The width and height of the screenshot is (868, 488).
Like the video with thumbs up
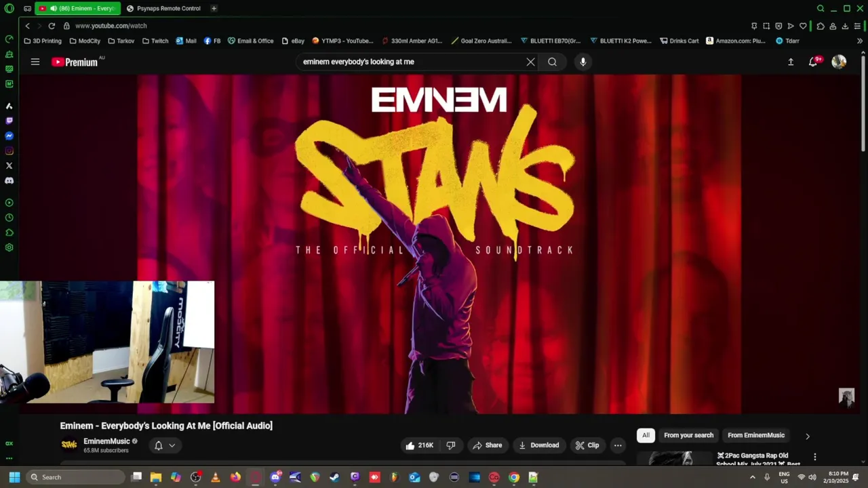pyautogui.click(x=419, y=445)
